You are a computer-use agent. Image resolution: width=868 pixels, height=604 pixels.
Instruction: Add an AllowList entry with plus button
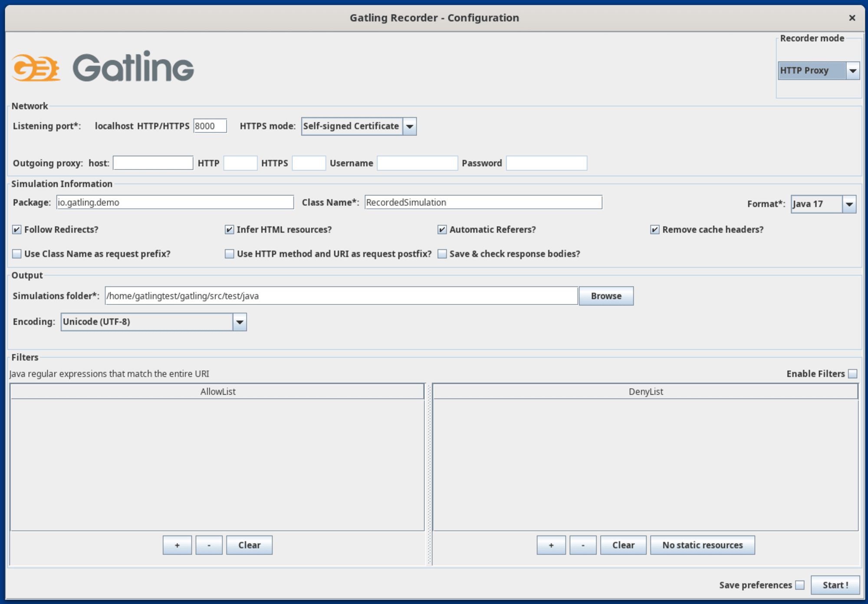177,545
